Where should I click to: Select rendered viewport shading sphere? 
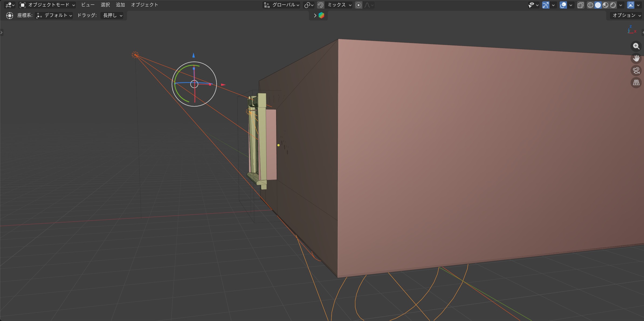click(x=613, y=5)
